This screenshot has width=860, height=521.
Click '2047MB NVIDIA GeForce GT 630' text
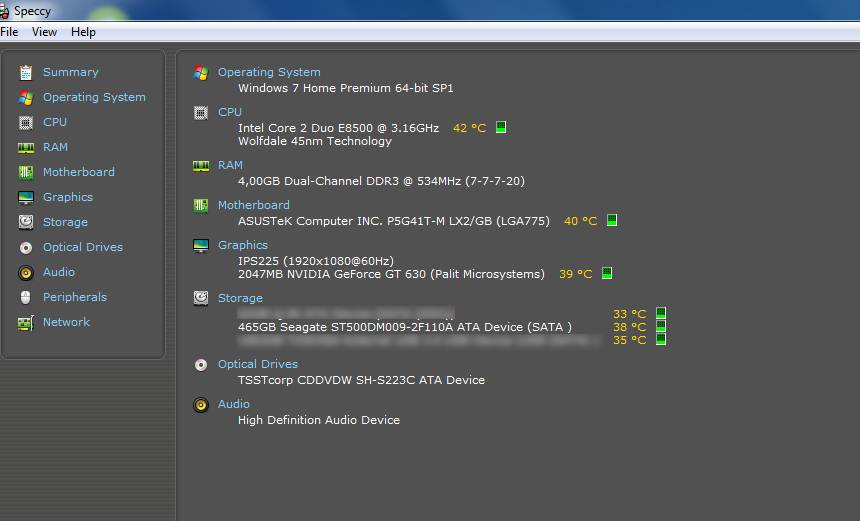point(332,274)
